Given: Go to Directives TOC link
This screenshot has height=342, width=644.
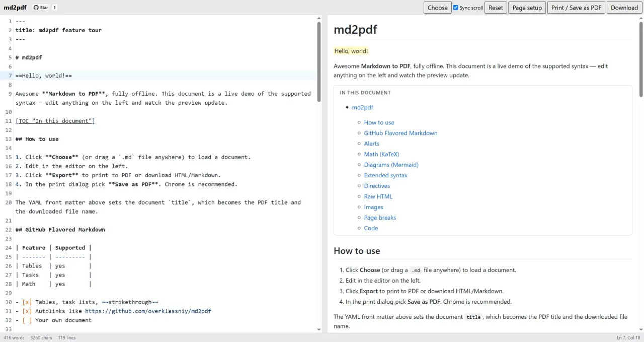Looking at the screenshot, I should tap(377, 186).
